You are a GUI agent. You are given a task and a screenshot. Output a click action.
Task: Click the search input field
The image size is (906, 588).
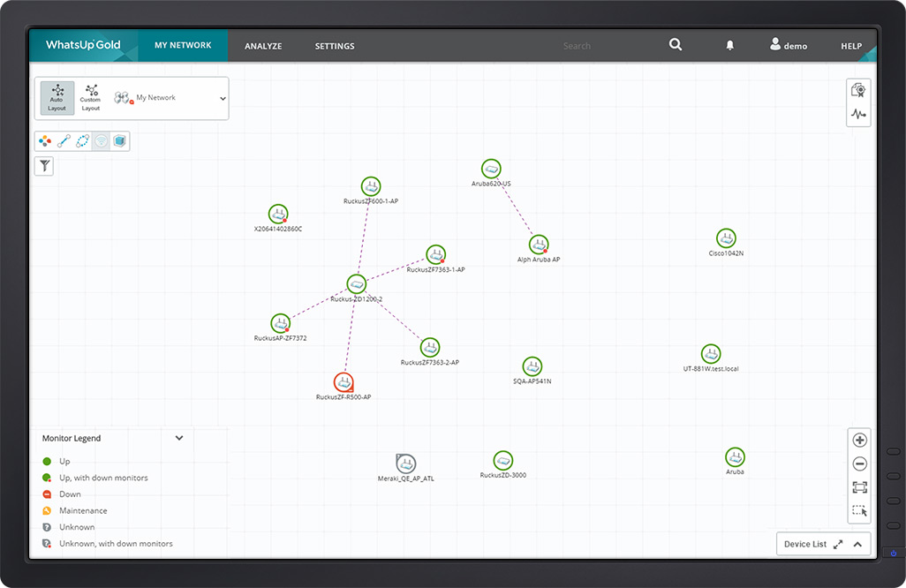click(600, 45)
